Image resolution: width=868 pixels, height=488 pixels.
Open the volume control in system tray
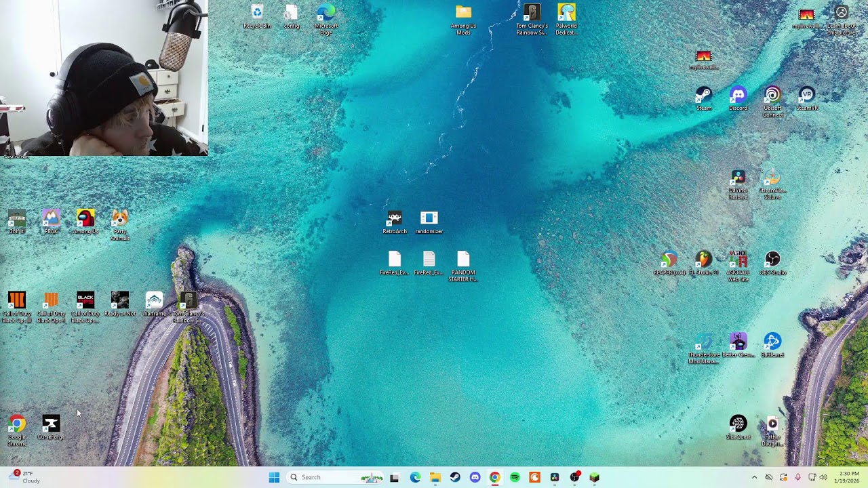click(x=823, y=477)
